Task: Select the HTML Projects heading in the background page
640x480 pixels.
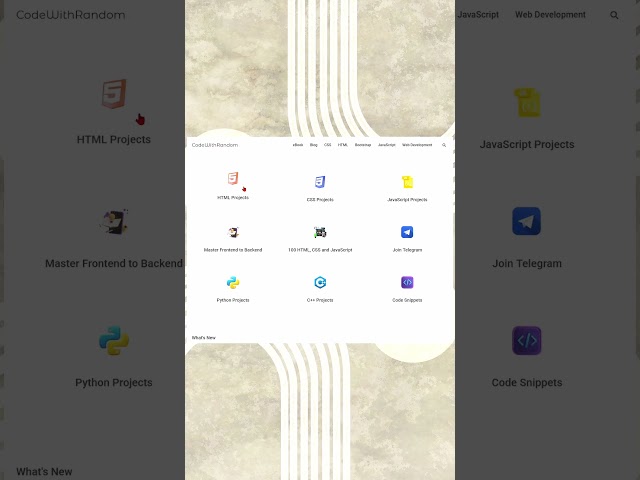Action: (x=114, y=140)
